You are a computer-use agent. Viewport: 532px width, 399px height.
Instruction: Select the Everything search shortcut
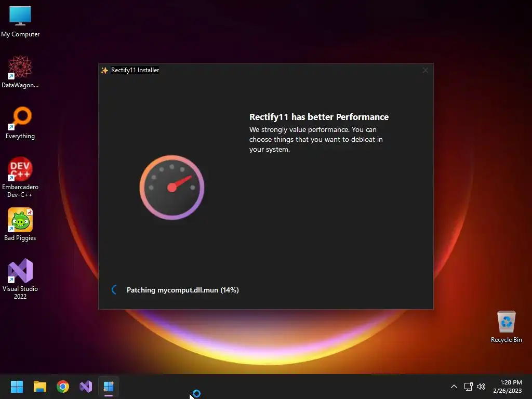(x=20, y=123)
